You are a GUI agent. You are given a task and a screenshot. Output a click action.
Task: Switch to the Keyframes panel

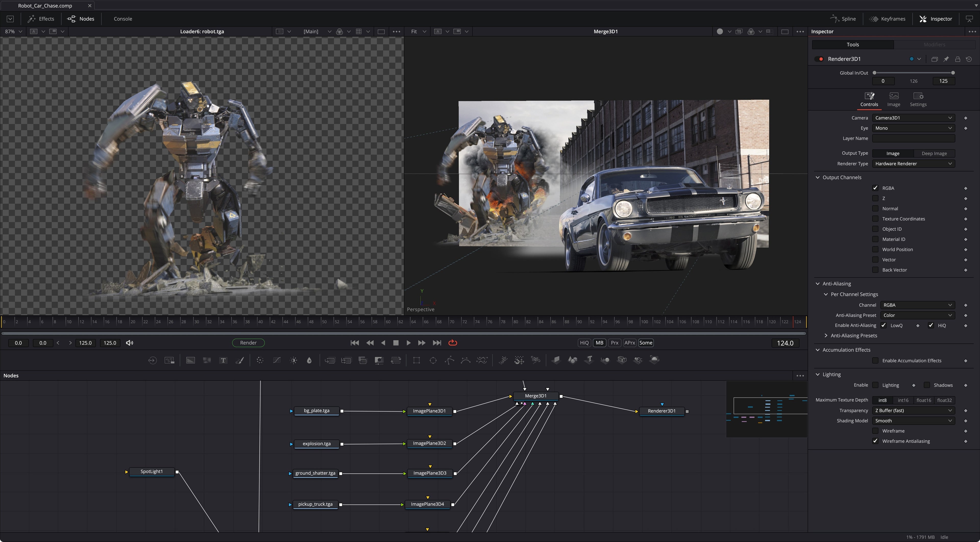888,19
